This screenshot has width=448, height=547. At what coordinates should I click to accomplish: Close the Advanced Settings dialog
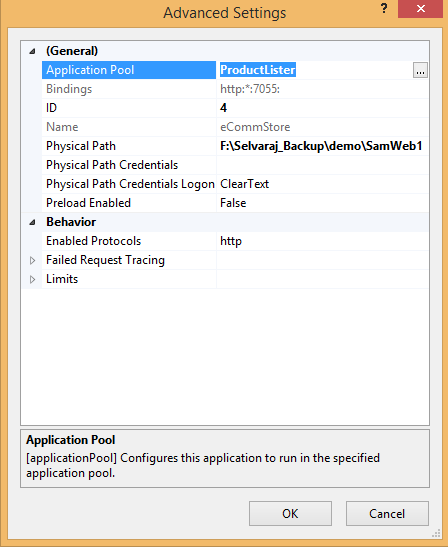click(420, 9)
